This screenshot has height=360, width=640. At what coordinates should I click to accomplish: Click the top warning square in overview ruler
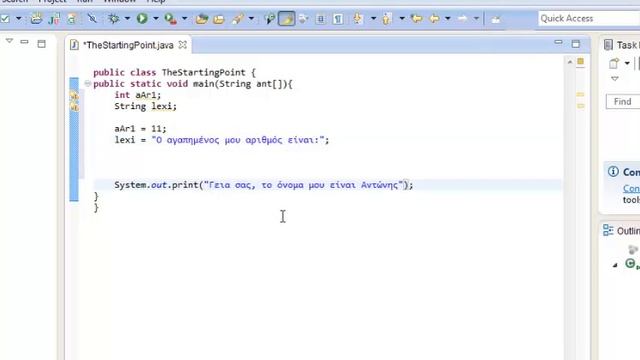[580, 61]
